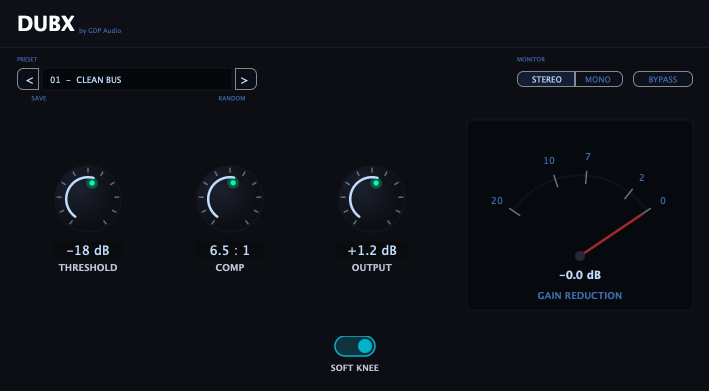Click the gain reduction meter needle pivot
709x391 pixels.
pos(580,256)
